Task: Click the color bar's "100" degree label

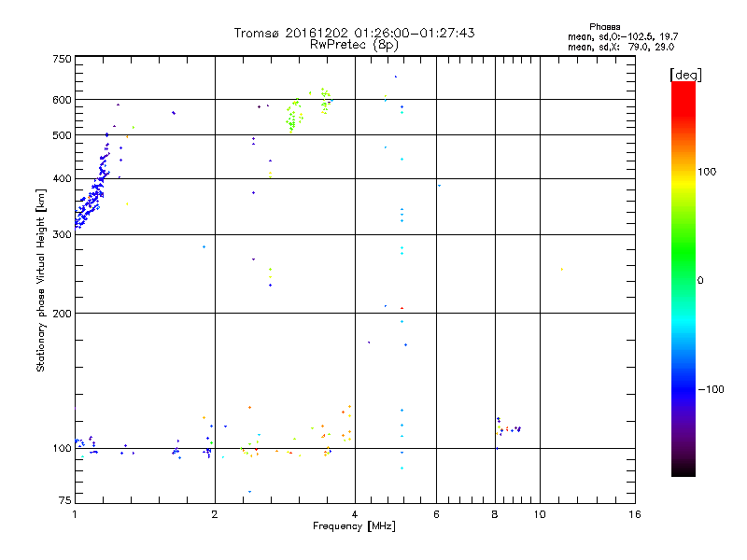Action: 707,172
